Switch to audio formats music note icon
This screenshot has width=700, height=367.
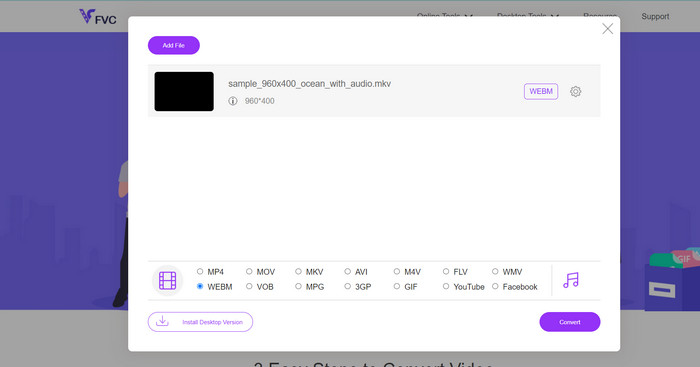coord(571,280)
